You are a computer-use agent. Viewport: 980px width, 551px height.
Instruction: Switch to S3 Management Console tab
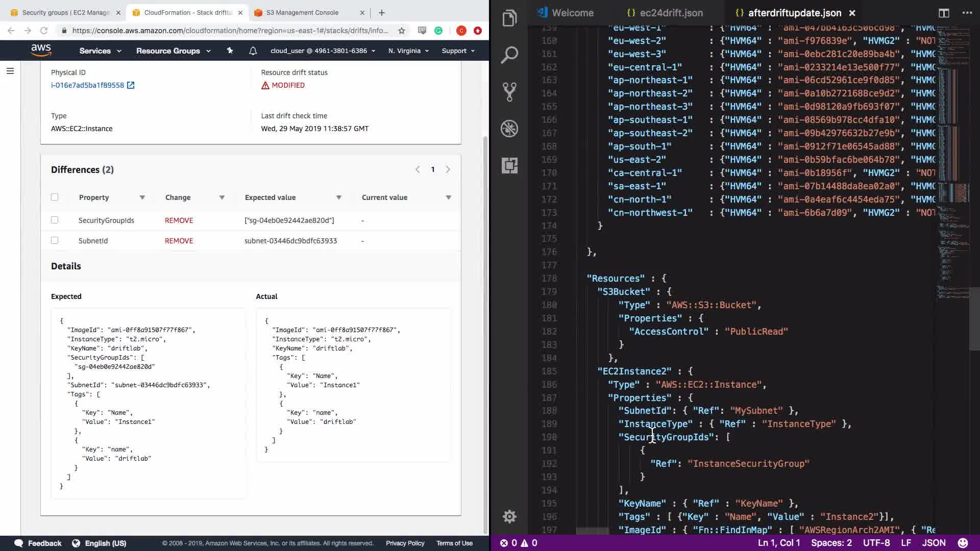pyautogui.click(x=302, y=12)
